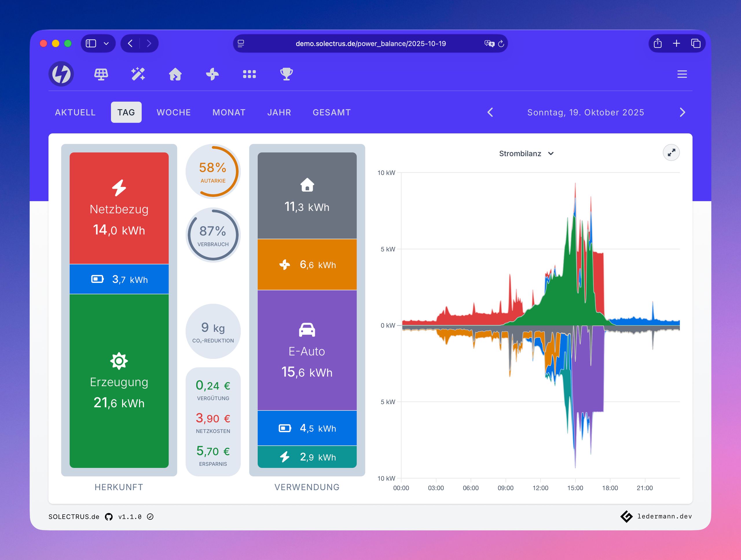Click the SOLECTRUS lightning logo

tap(61, 74)
